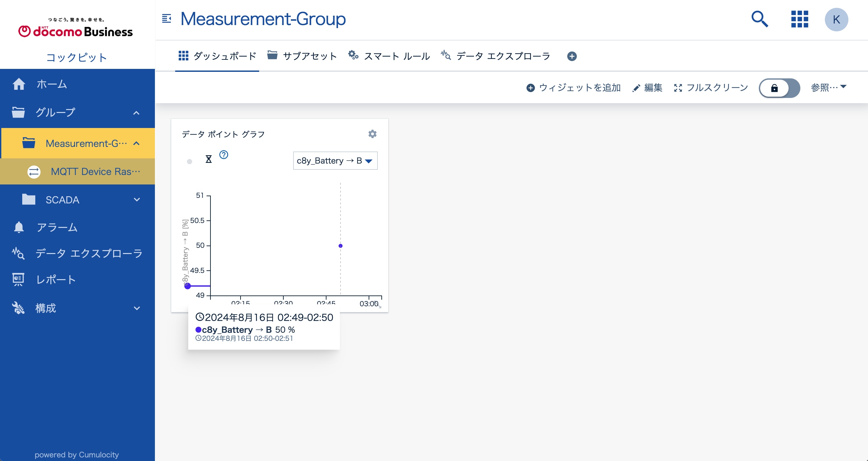Open user menu avatar K
This screenshot has width=868, height=461.
(x=836, y=20)
